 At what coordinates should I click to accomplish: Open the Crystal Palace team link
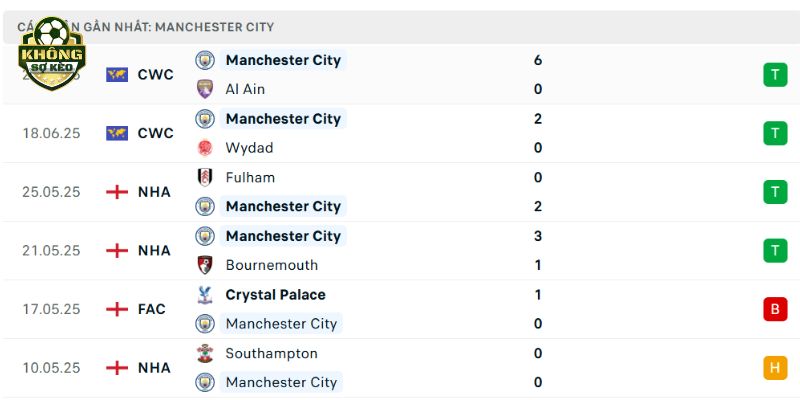tap(276, 295)
